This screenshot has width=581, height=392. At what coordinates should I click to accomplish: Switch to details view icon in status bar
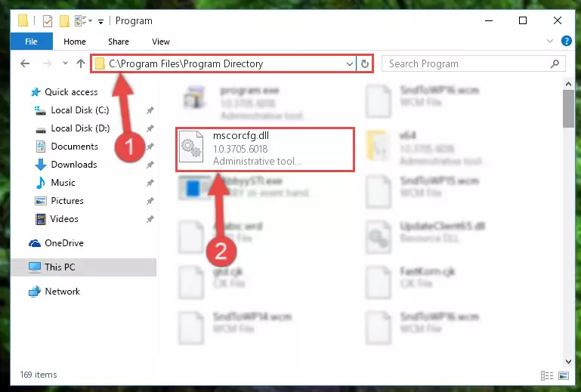[547, 375]
